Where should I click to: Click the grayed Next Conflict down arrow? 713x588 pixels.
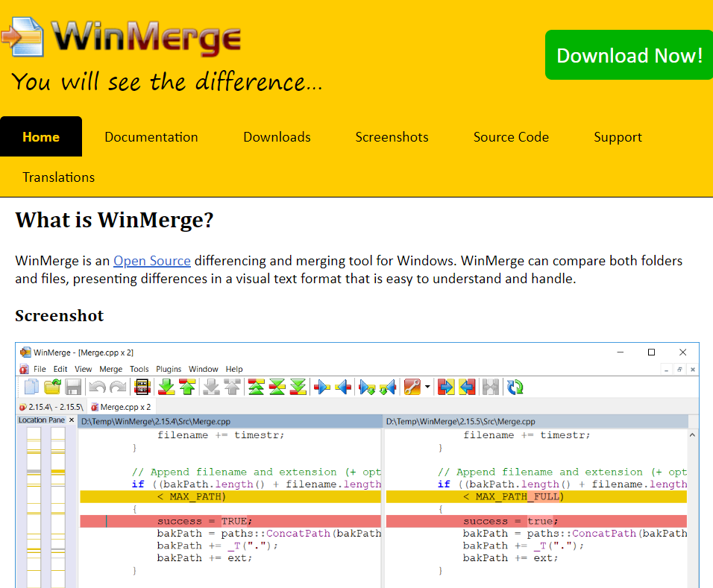tap(212, 387)
